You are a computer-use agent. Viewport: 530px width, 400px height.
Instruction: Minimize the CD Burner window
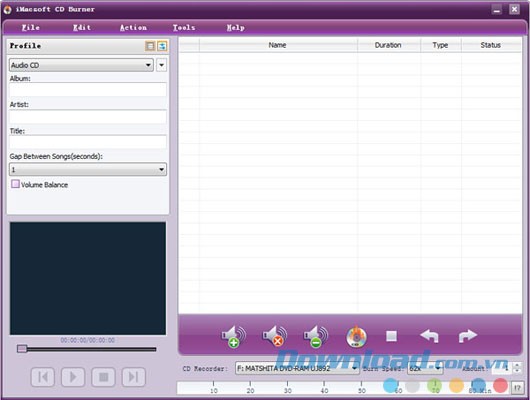497,9
